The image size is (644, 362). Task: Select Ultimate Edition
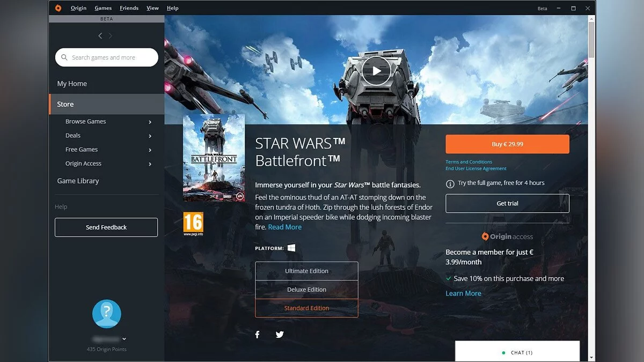pos(306,271)
